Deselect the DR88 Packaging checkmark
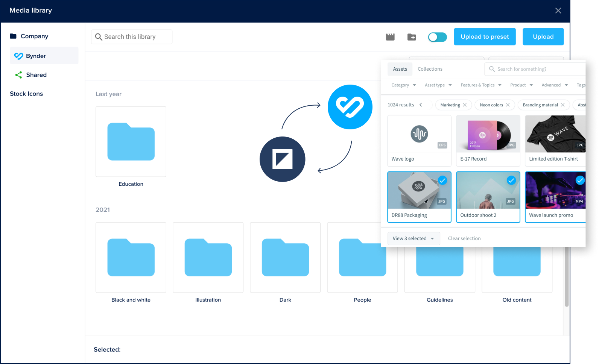The image size is (602, 364). click(442, 180)
